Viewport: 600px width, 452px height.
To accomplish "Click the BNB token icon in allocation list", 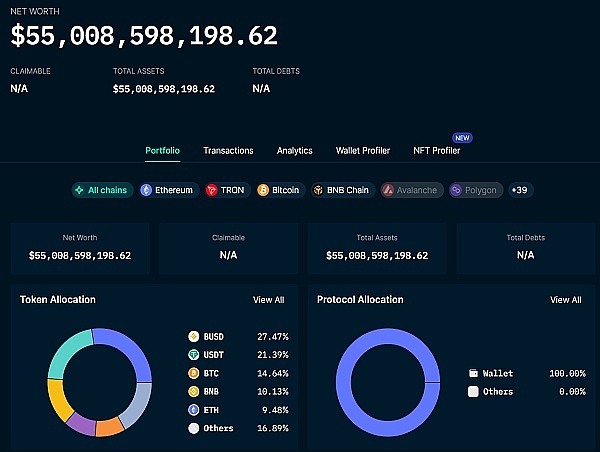I will 194,391.
